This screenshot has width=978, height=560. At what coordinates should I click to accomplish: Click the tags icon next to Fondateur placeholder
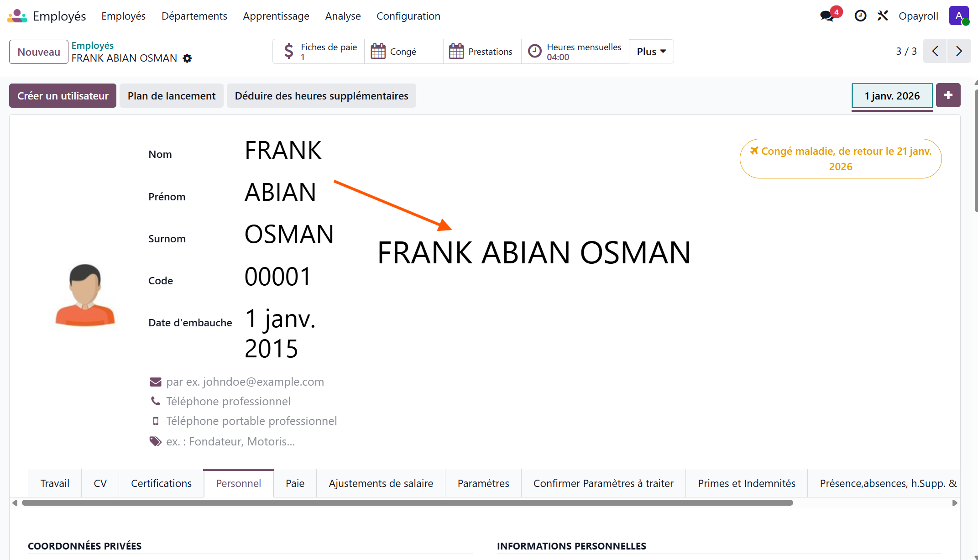[155, 441]
